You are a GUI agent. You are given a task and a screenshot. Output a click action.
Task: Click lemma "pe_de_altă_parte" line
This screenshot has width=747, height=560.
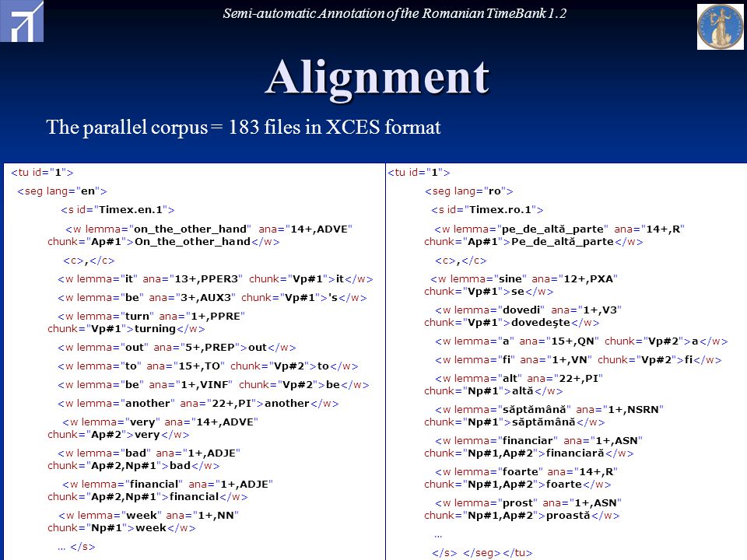coord(559,229)
